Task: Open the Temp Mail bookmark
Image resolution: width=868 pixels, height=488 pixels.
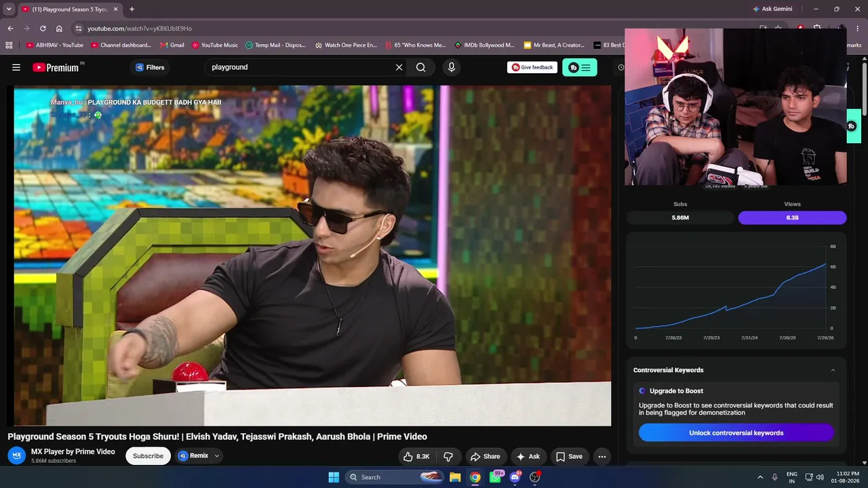Action: click(x=275, y=45)
